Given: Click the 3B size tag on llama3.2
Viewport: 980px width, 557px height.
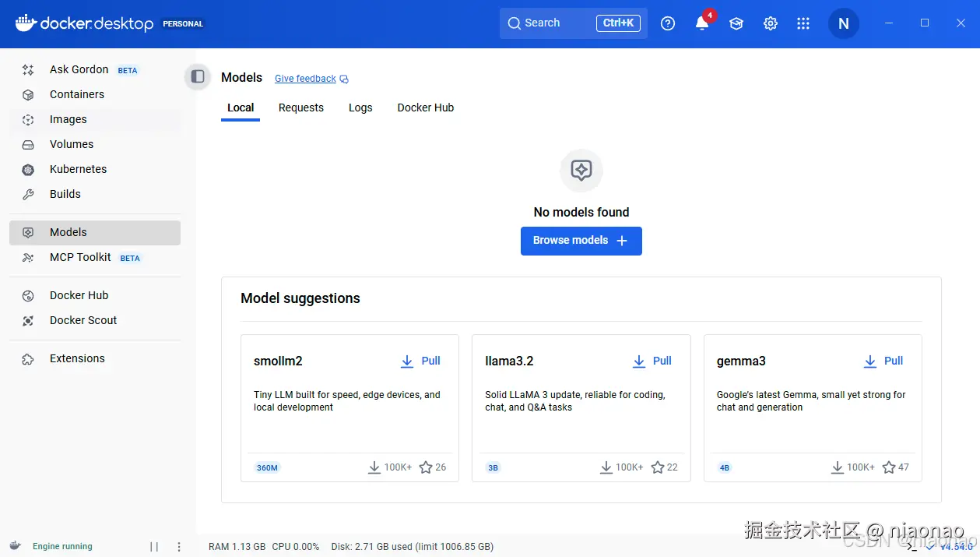Looking at the screenshot, I should tap(493, 467).
